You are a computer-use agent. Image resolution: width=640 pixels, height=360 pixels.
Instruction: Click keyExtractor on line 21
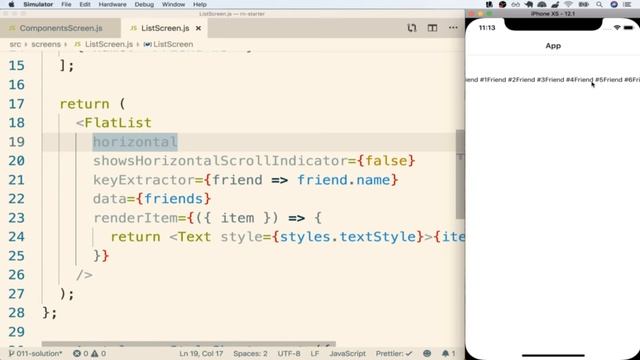coord(143,180)
